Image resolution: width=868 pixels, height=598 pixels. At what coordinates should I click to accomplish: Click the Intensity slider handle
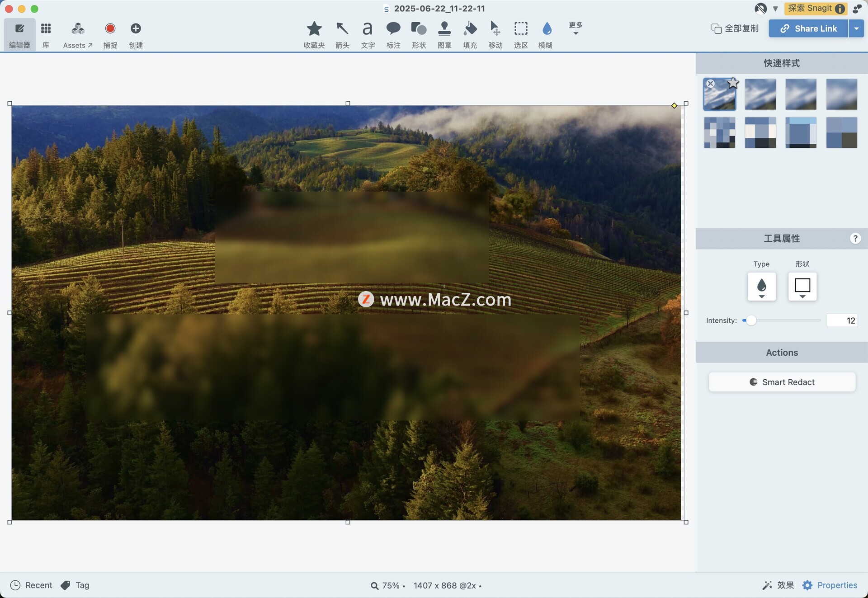pyautogui.click(x=751, y=320)
